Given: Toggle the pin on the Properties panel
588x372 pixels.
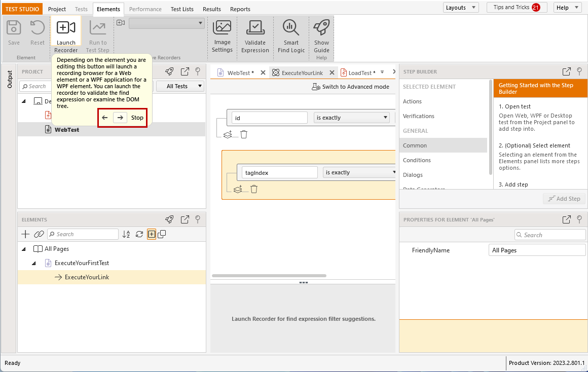Looking at the screenshot, I should [x=579, y=219].
